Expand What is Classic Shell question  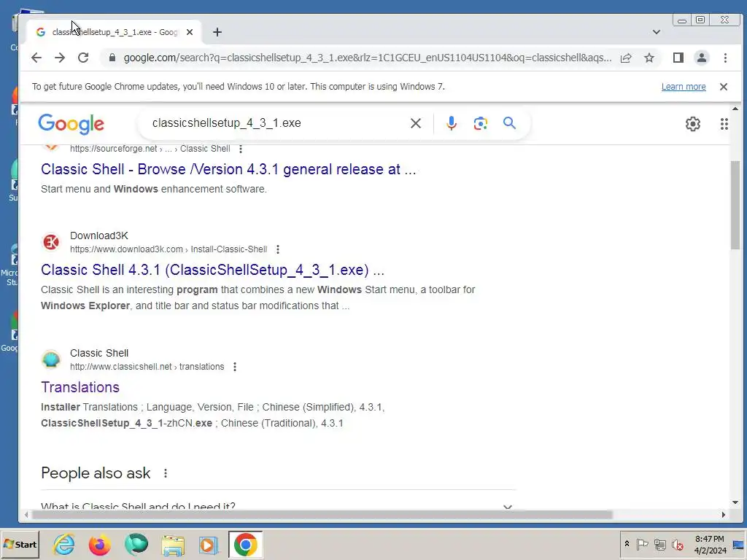tap(279, 506)
